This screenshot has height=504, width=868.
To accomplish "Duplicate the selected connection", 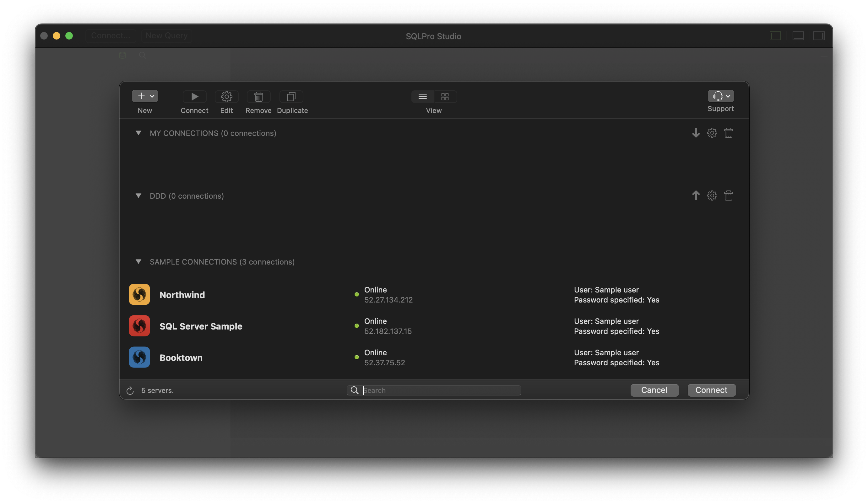I will click(291, 97).
